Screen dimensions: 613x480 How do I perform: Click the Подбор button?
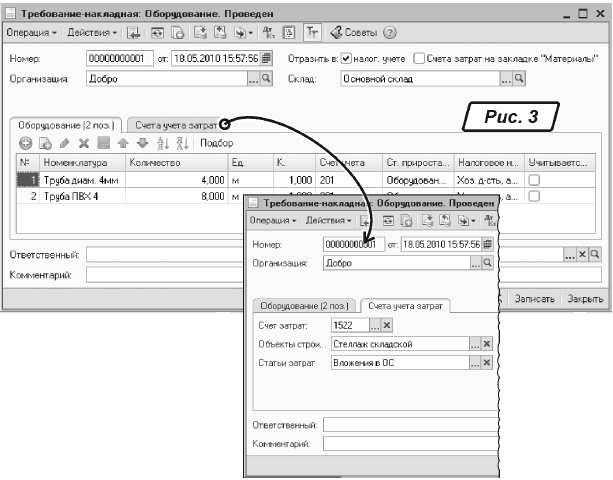pyautogui.click(x=216, y=143)
